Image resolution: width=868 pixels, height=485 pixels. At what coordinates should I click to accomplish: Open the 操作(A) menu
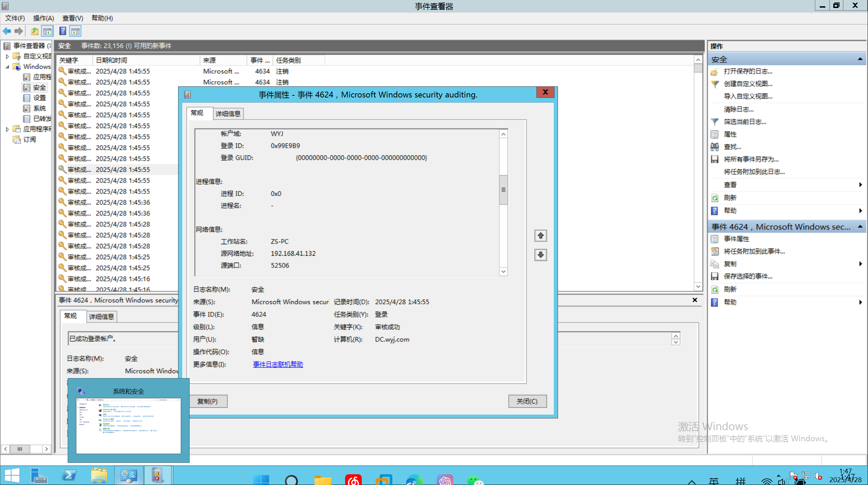click(43, 18)
